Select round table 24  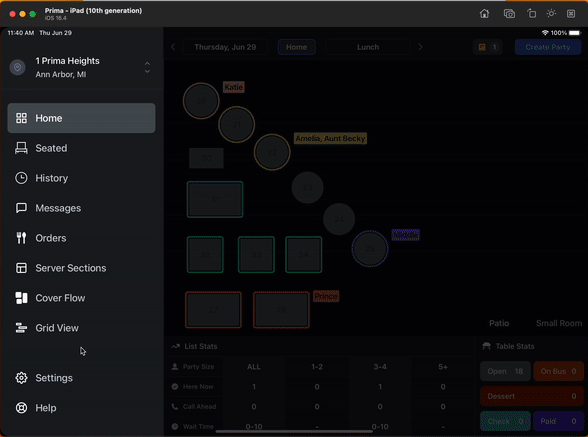coord(339,219)
